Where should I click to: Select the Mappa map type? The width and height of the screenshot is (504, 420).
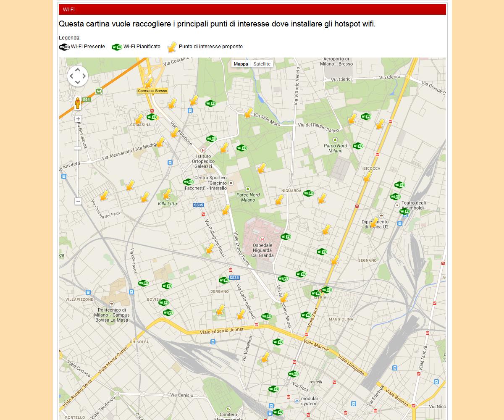pyautogui.click(x=241, y=64)
